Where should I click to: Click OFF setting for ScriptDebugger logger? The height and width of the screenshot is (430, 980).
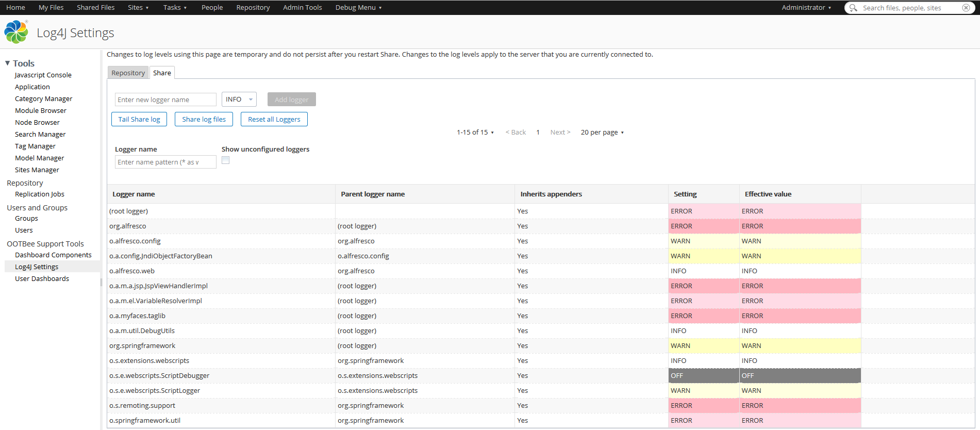click(704, 375)
